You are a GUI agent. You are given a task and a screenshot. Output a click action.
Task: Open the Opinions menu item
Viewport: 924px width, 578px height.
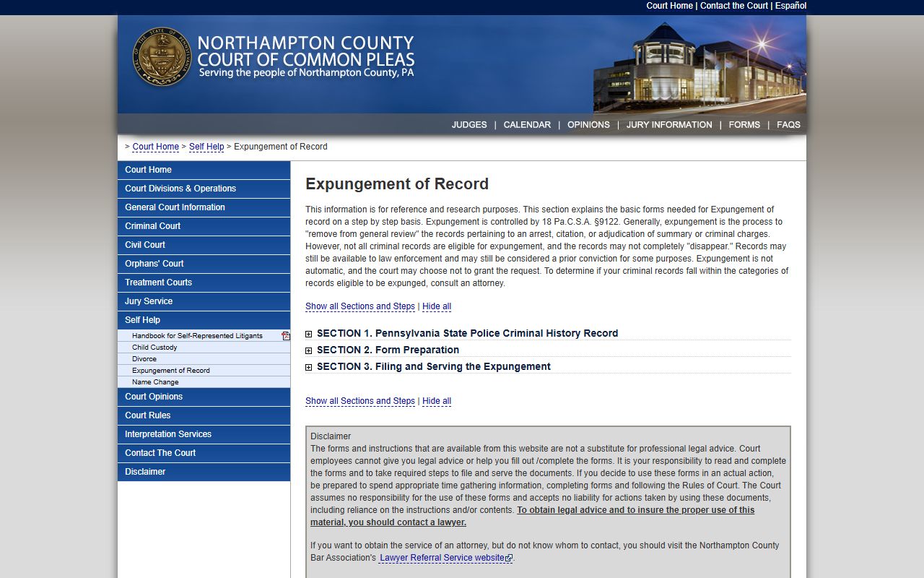[588, 125]
